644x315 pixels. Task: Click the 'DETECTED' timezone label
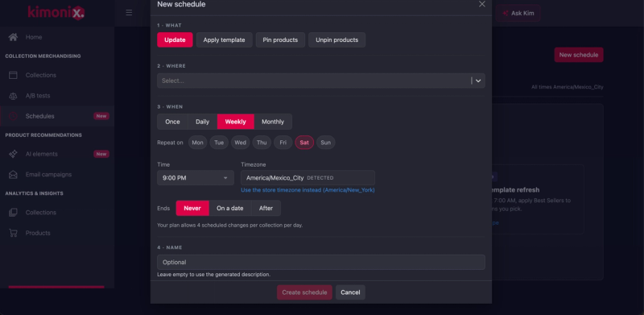coord(320,178)
